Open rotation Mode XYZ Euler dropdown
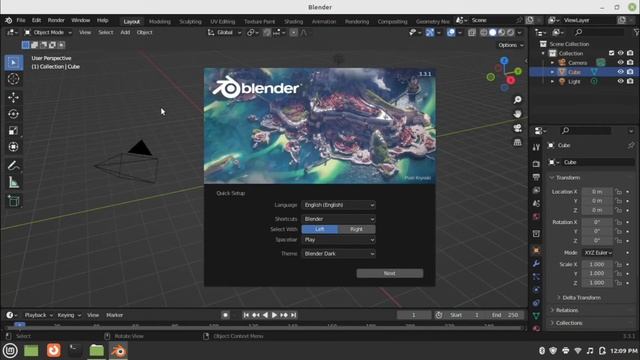This screenshot has width=640, height=360. [x=598, y=253]
